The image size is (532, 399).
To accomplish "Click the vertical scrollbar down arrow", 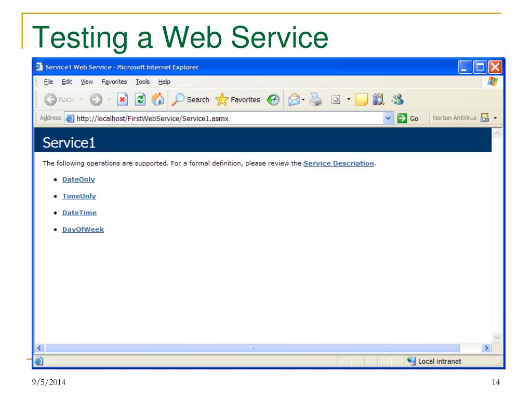I will click(497, 338).
